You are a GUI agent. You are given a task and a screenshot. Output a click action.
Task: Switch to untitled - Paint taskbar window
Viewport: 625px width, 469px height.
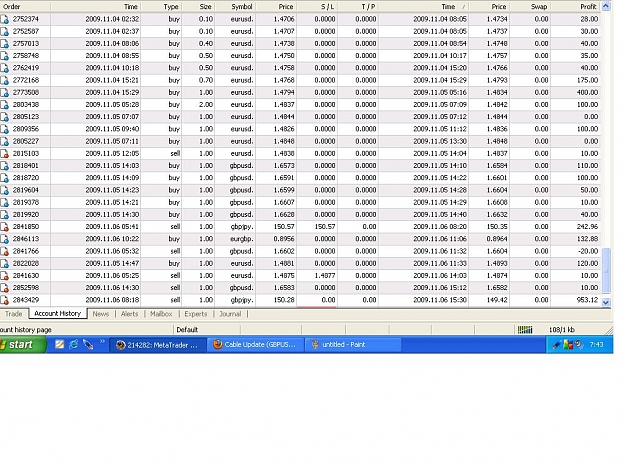(353, 345)
